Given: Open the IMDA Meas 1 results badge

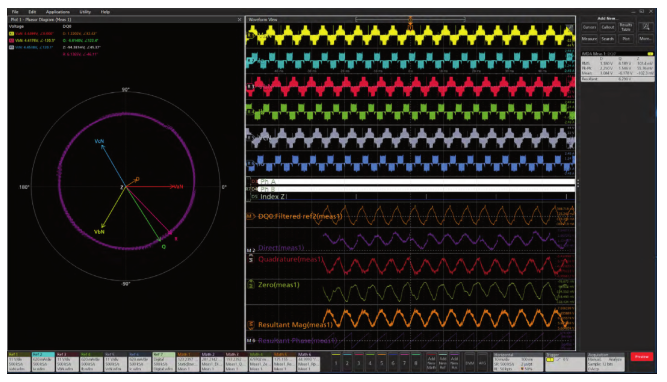Looking at the screenshot, I should 617,66.
